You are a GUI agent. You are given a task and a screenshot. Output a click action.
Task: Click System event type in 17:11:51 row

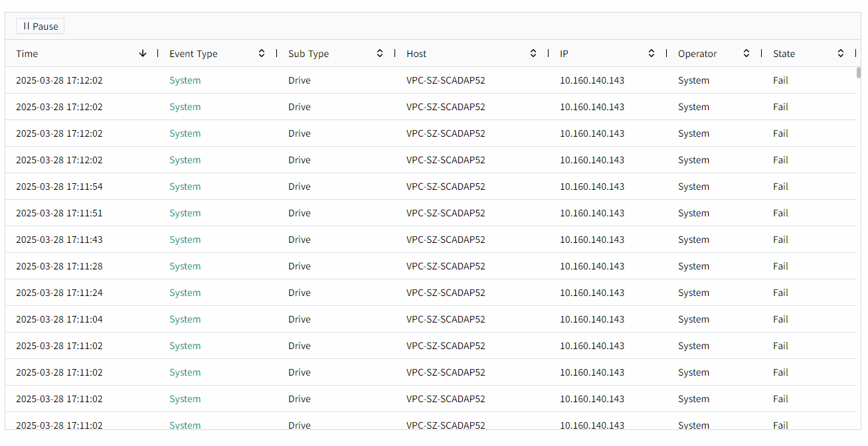185,213
